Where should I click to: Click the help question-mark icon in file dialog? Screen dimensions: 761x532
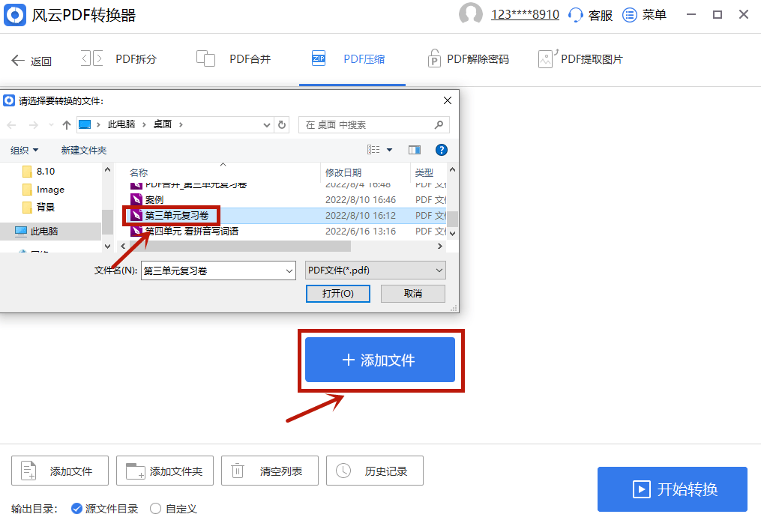[x=442, y=150]
